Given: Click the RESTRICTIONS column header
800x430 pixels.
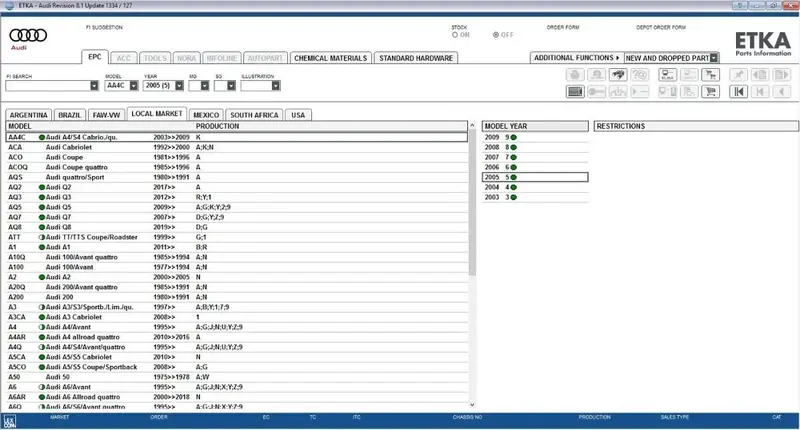Looking at the screenshot, I should (x=696, y=126).
